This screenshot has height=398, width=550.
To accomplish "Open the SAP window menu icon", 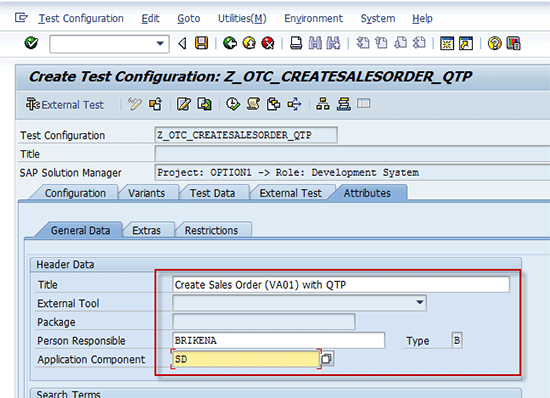I will pyautogui.click(x=21, y=18).
